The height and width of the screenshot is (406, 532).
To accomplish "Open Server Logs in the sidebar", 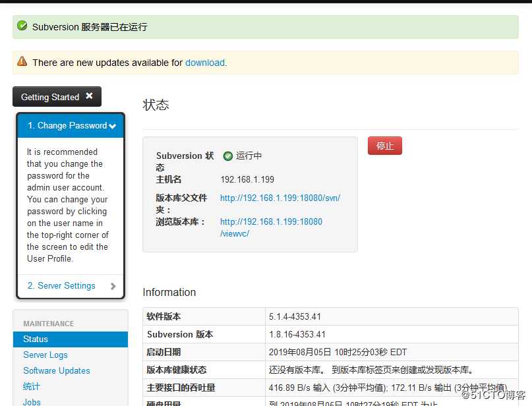I will pyautogui.click(x=45, y=355).
